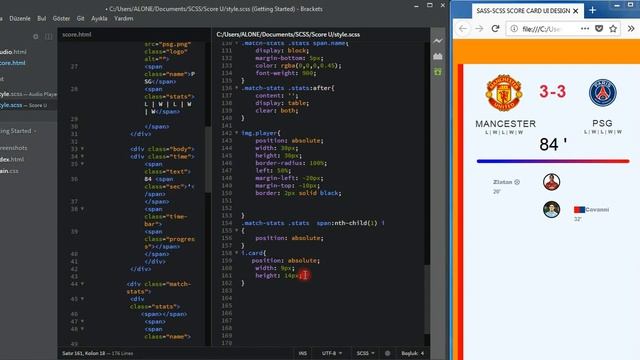
Task: Click the PSG team name in preview
Action: [x=602, y=123]
